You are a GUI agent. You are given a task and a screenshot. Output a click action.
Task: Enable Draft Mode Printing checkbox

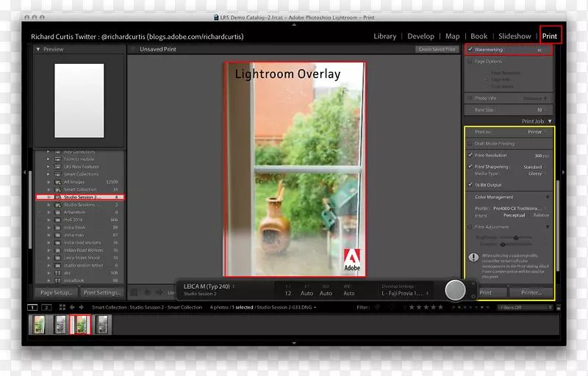pos(470,143)
